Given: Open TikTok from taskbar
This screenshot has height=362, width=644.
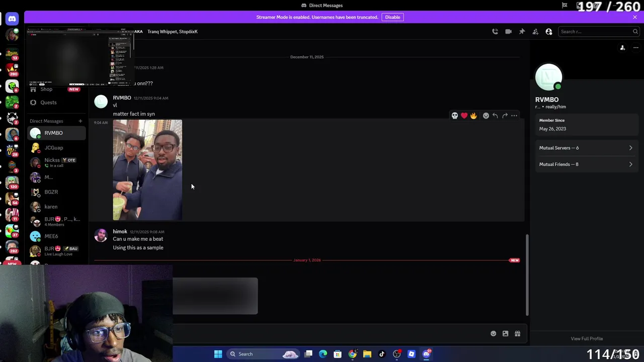Looking at the screenshot, I should coord(382,354).
